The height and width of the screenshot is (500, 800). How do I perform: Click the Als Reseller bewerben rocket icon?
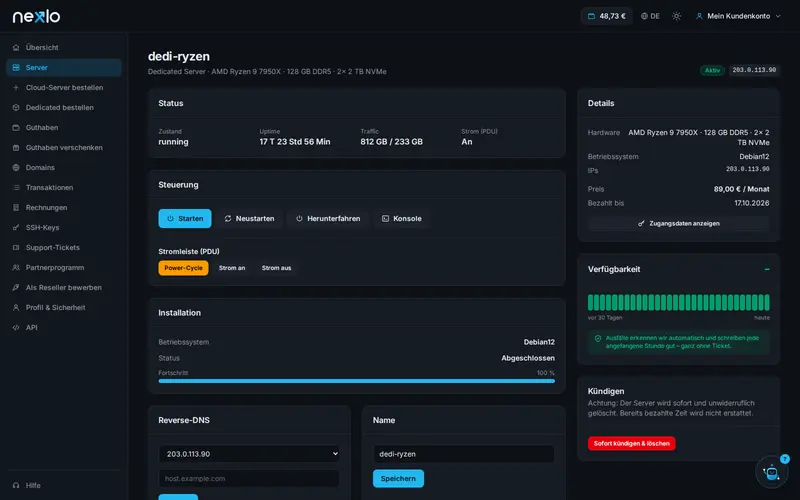pos(16,287)
